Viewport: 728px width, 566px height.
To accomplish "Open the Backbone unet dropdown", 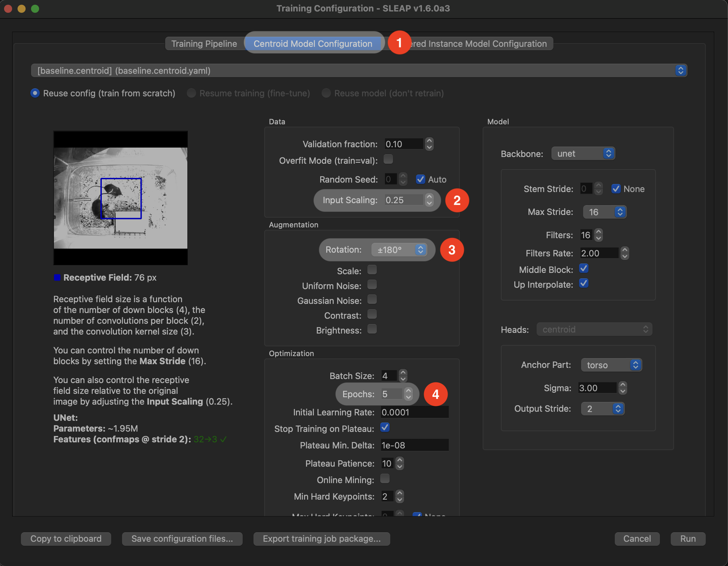I will click(583, 154).
